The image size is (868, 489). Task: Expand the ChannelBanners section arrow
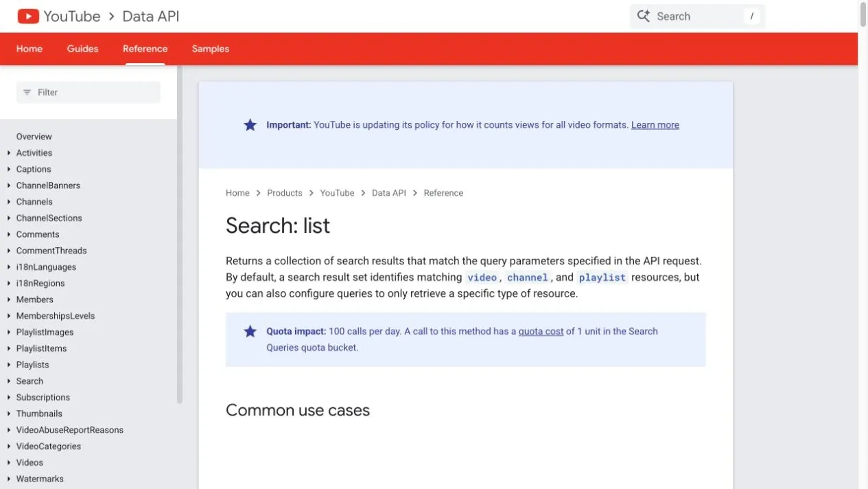[x=8, y=185]
